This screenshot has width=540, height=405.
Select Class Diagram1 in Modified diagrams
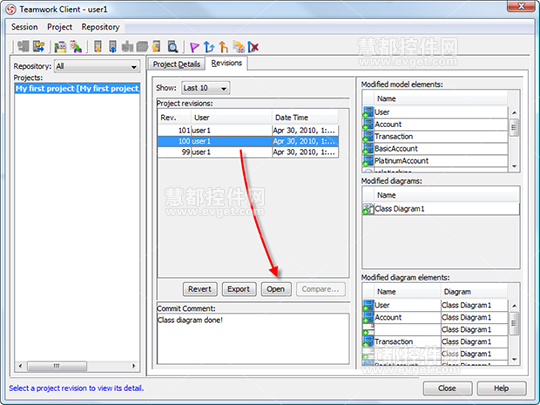coord(441,209)
